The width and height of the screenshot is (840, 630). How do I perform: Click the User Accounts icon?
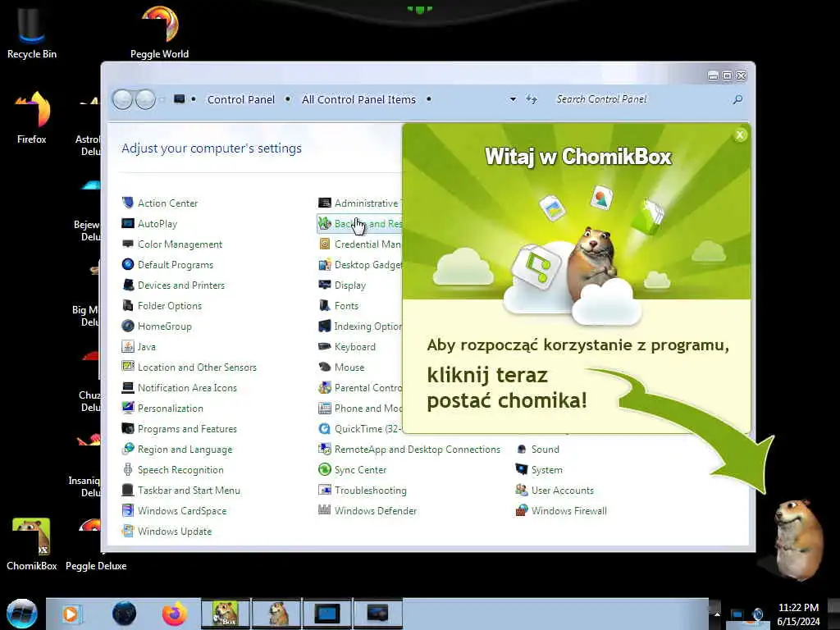pyautogui.click(x=521, y=490)
